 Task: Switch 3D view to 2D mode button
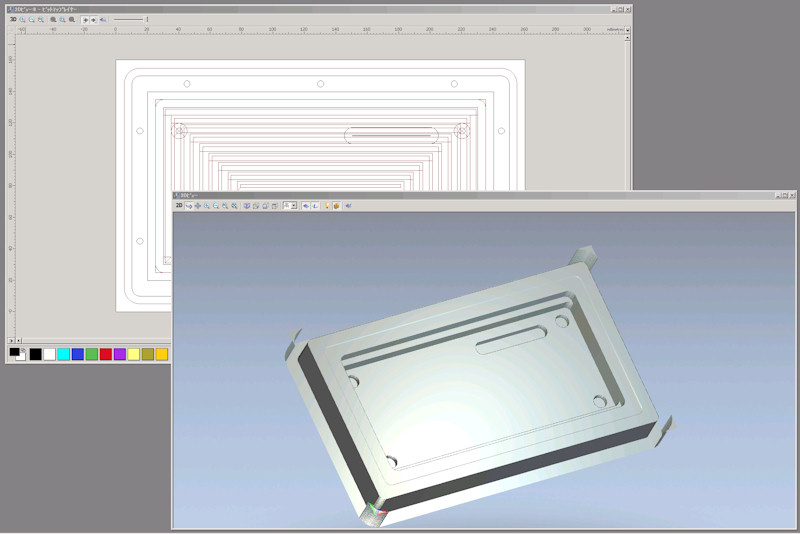click(x=179, y=206)
